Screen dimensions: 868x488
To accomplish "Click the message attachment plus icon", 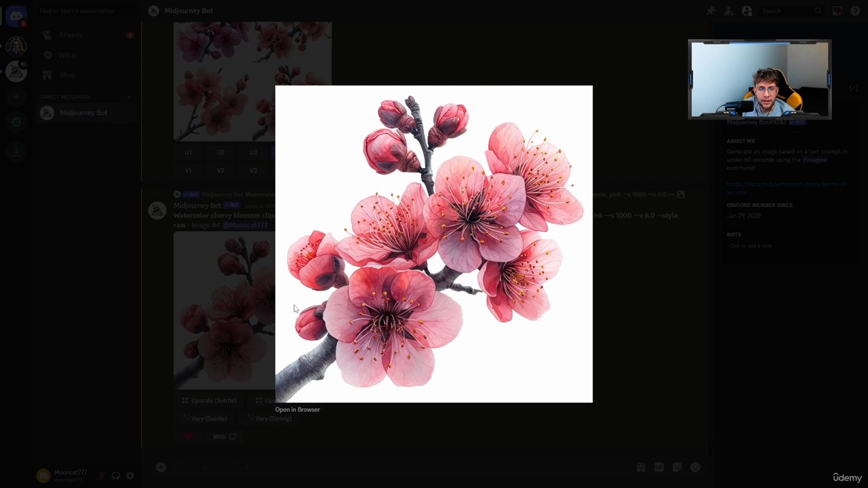I will (161, 467).
